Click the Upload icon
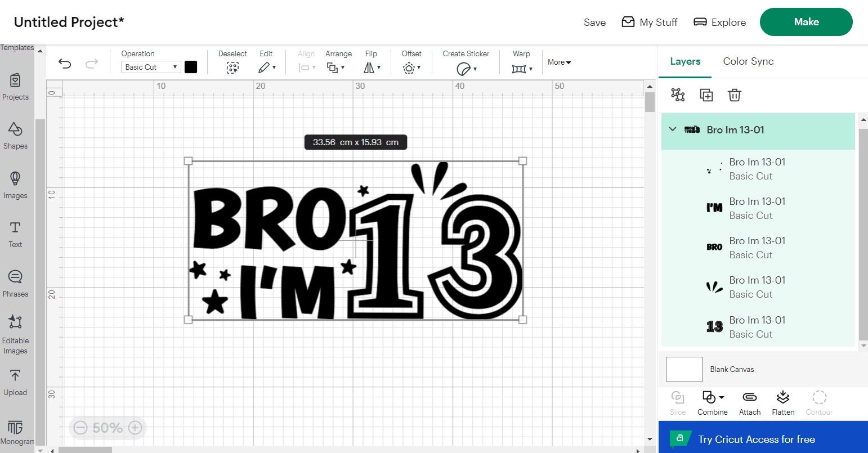Viewport: 868px width, 453px height. click(x=15, y=378)
